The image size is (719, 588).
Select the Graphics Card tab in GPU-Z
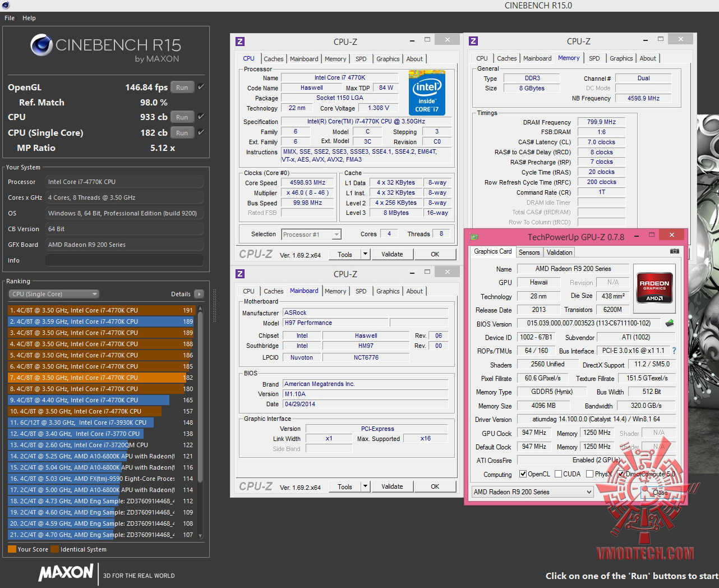(493, 251)
